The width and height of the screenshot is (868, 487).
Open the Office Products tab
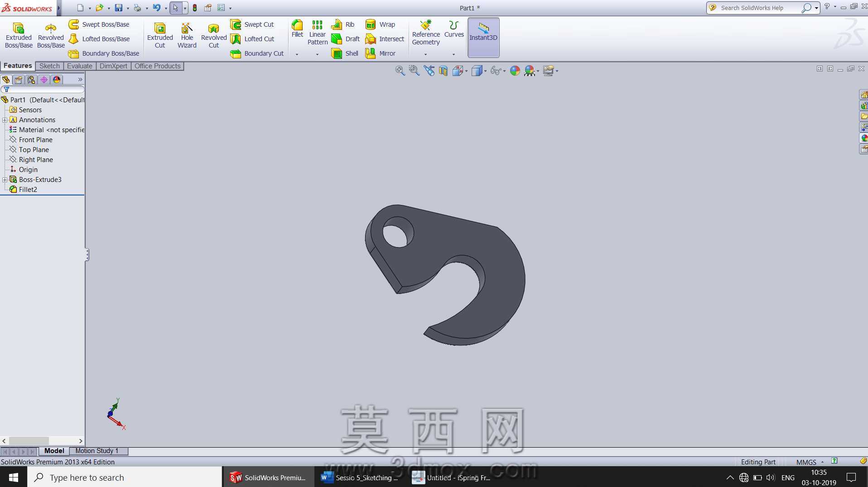[157, 66]
